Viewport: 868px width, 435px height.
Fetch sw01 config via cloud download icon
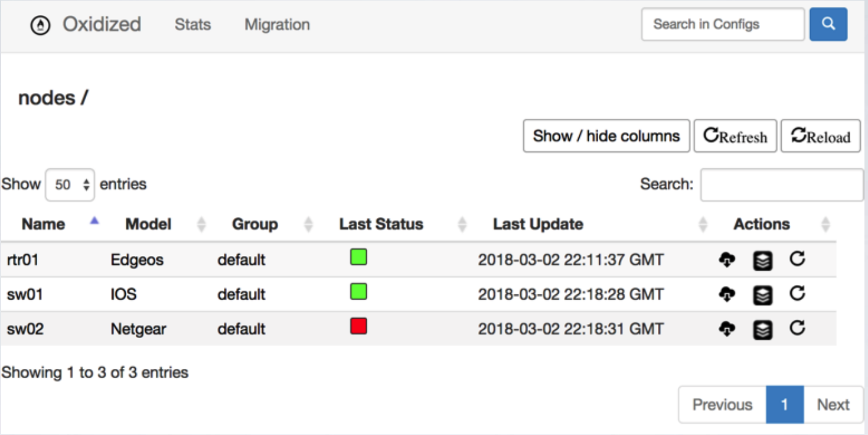tap(727, 294)
